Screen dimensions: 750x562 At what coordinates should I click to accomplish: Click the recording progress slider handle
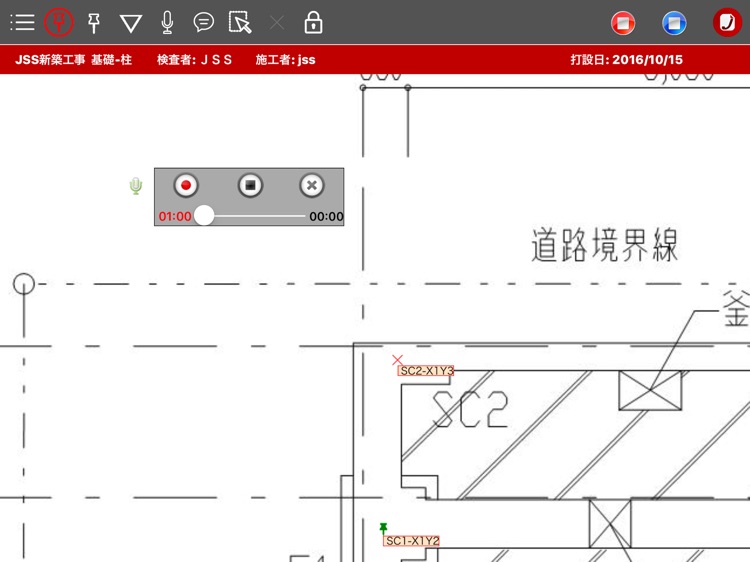click(204, 216)
